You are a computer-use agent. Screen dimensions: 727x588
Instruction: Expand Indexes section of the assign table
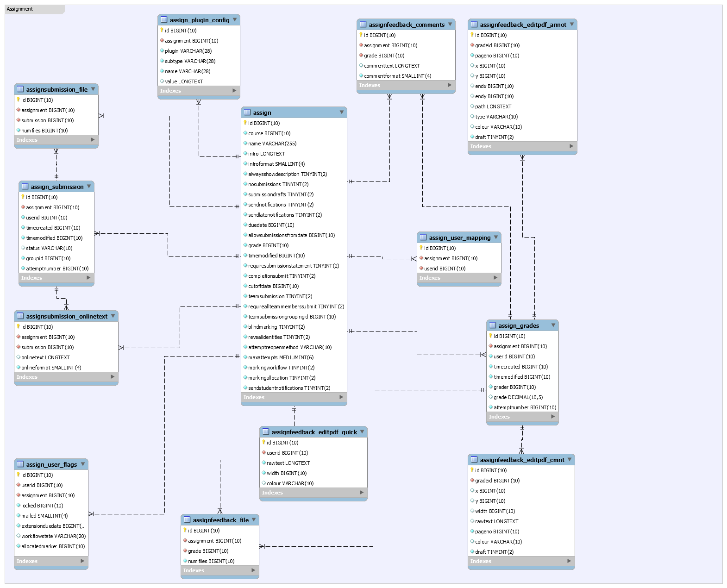click(x=341, y=397)
